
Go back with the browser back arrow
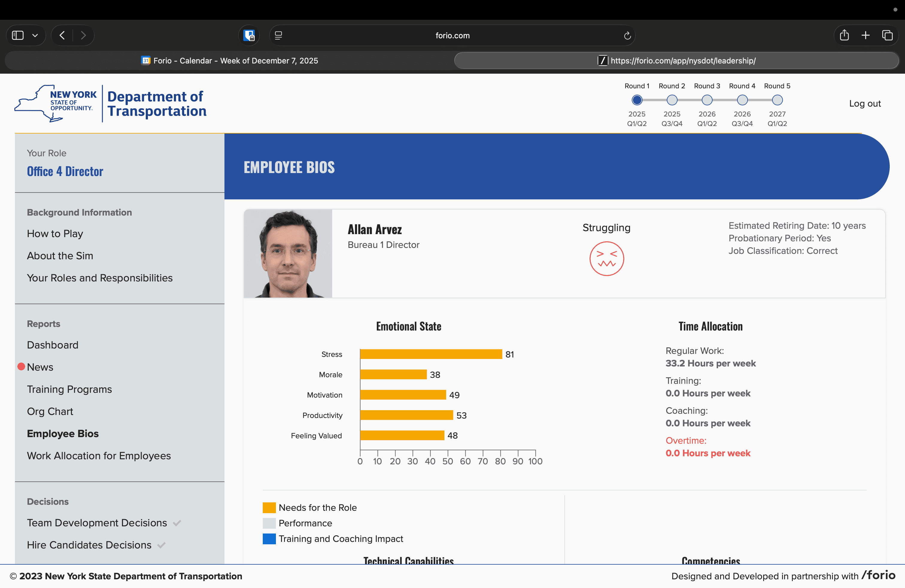pyautogui.click(x=62, y=35)
